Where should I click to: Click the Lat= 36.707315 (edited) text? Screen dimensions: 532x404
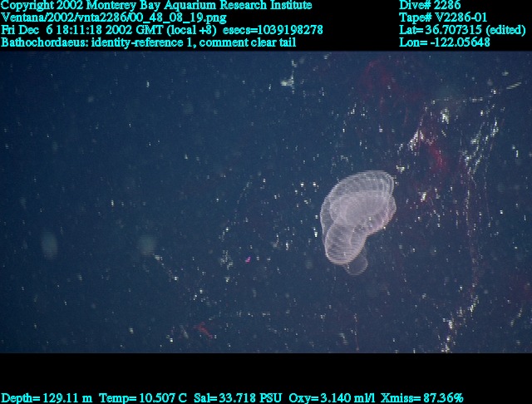point(462,30)
